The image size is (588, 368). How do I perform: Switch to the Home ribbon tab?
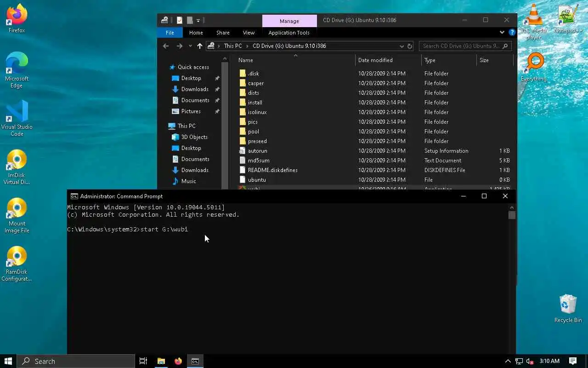[196, 33]
